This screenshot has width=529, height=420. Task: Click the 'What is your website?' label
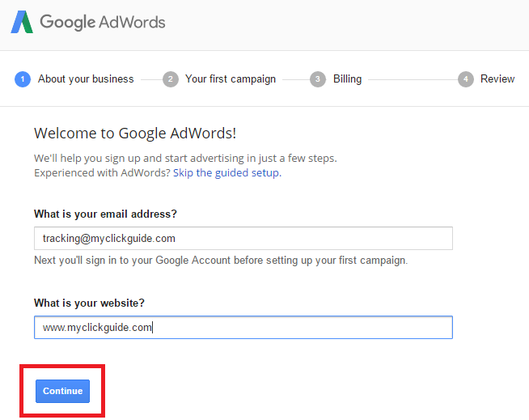(89, 303)
